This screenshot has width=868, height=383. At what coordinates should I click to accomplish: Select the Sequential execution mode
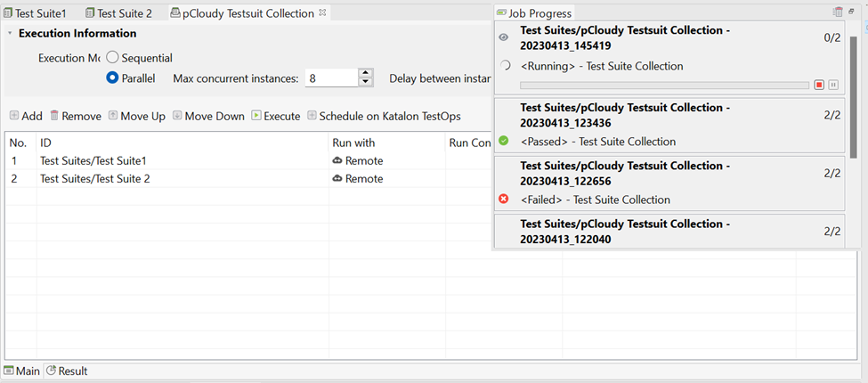[x=113, y=58]
